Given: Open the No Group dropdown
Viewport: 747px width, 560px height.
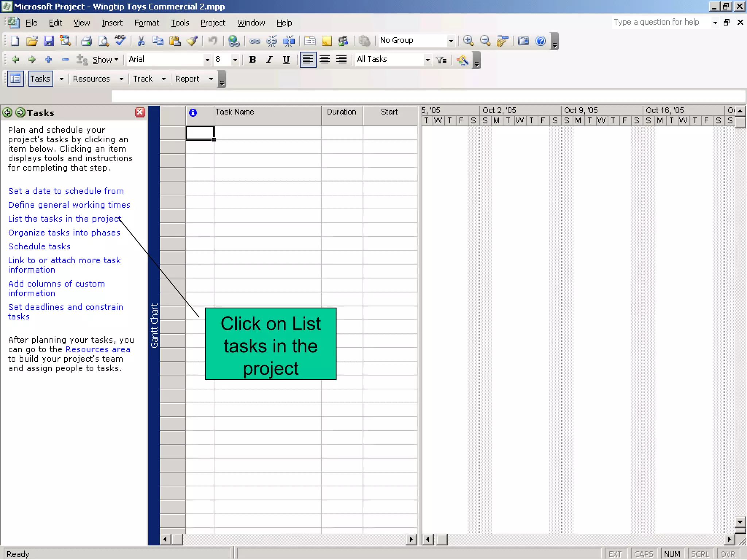Looking at the screenshot, I should tap(451, 41).
